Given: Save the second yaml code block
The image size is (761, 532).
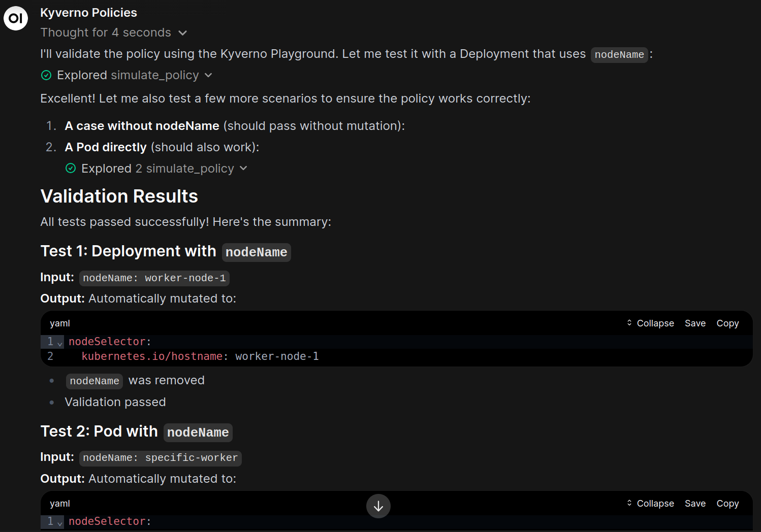Looking at the screenshot, I should [x=695, y=504].
